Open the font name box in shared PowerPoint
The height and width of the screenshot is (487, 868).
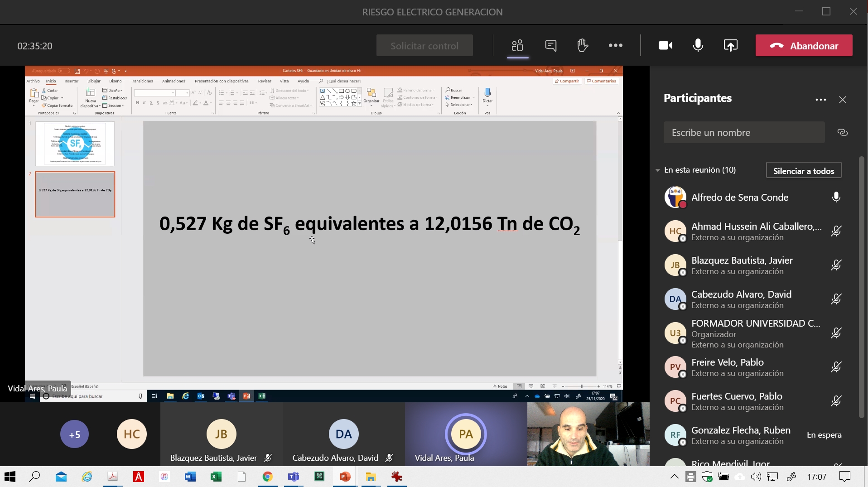154,93
